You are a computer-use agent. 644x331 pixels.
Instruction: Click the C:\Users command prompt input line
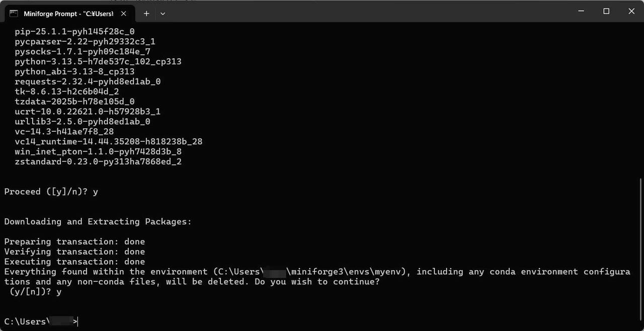click(x=41, y=321)
